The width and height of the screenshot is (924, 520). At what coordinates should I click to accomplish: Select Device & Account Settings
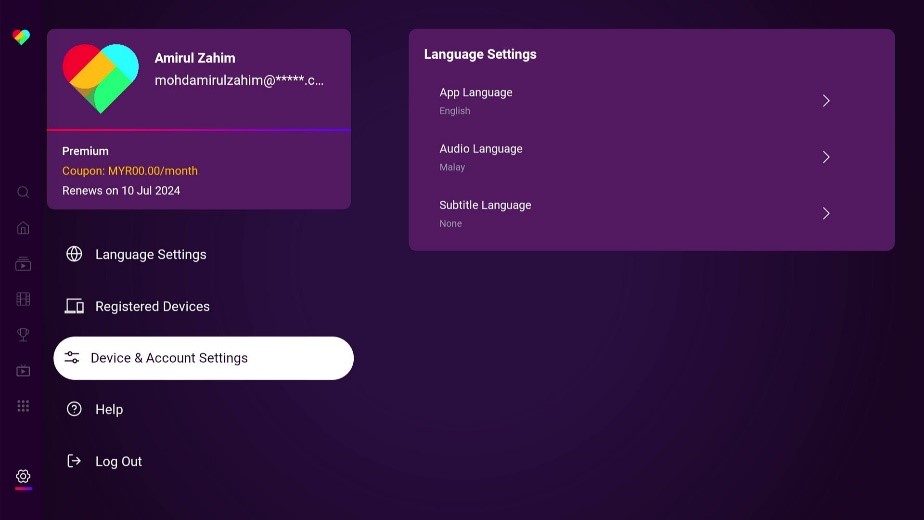[203, 358]
